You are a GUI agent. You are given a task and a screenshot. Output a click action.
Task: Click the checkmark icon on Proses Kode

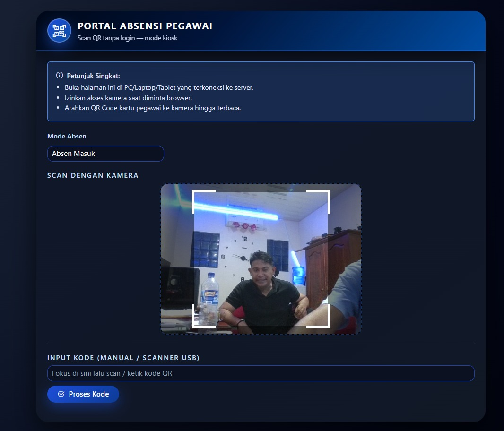tap(61, 394)
